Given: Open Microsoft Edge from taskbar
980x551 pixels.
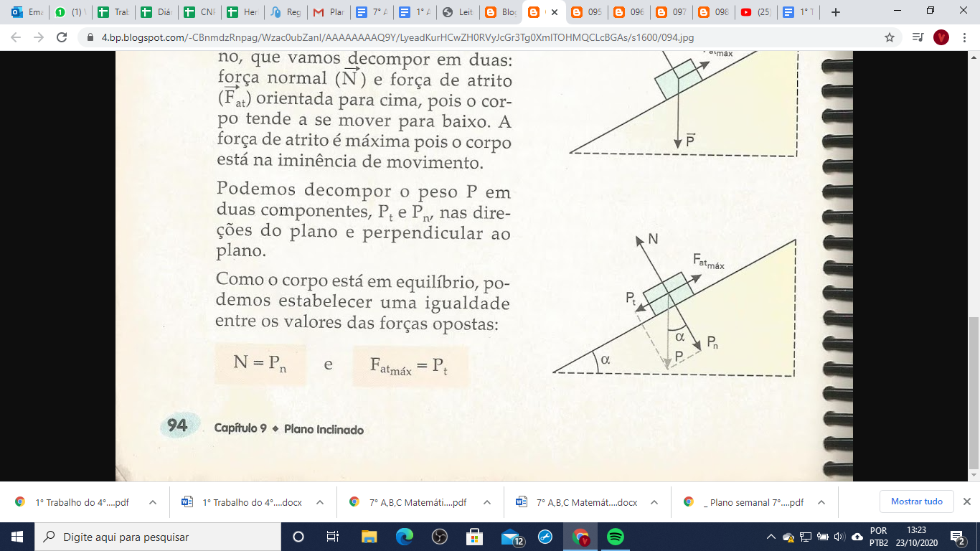Looking at the screenshot, I should point(404,537).
